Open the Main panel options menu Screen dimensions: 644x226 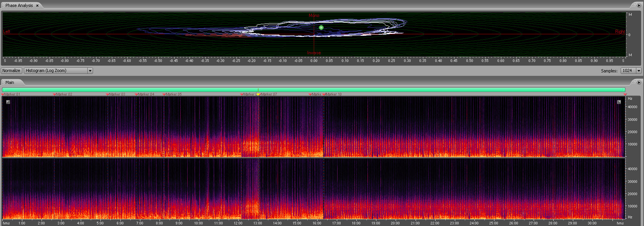pyautogui.click(x=639, y=82)
